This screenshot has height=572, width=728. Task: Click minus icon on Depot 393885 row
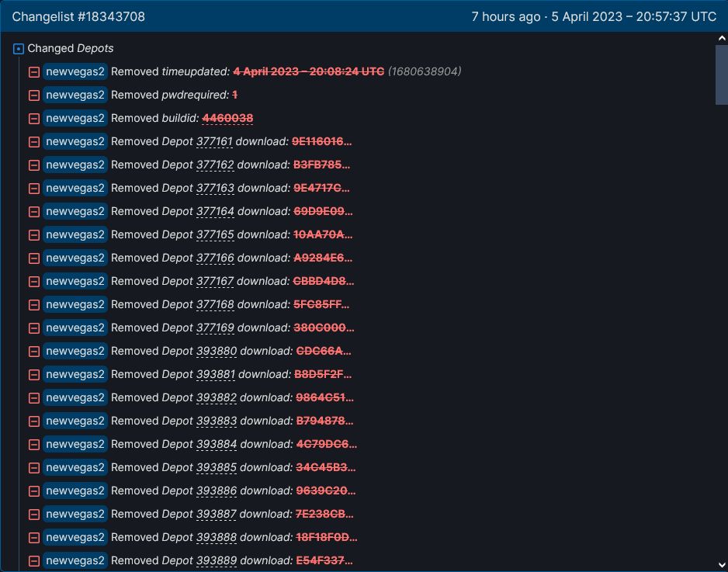tap(34, 467)
